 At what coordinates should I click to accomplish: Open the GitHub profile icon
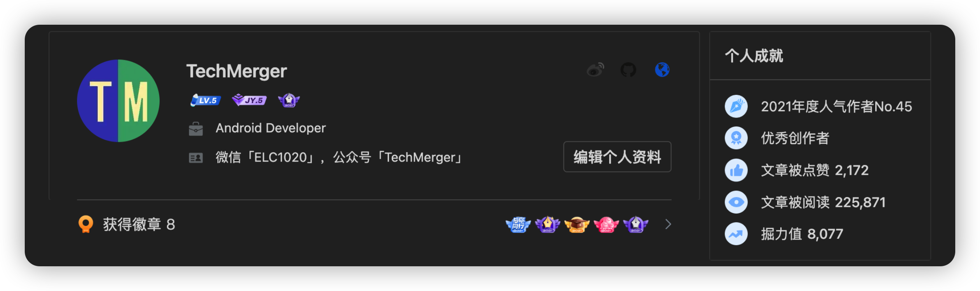pos(629,70)
